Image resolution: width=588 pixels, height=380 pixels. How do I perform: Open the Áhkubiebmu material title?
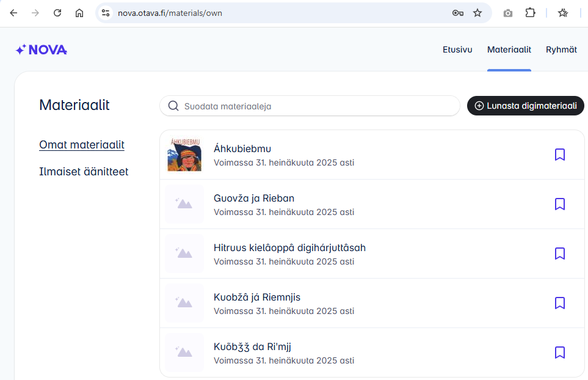click(242, 148)
